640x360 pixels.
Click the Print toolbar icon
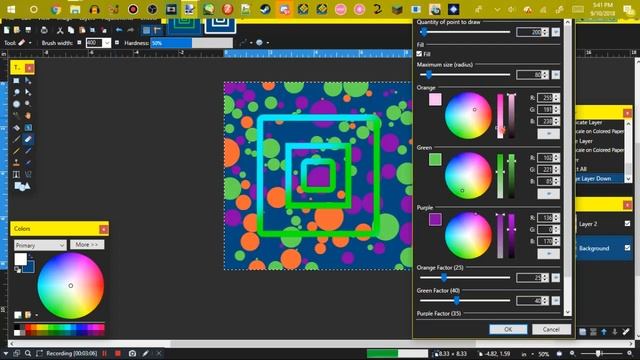pos(44,30)
